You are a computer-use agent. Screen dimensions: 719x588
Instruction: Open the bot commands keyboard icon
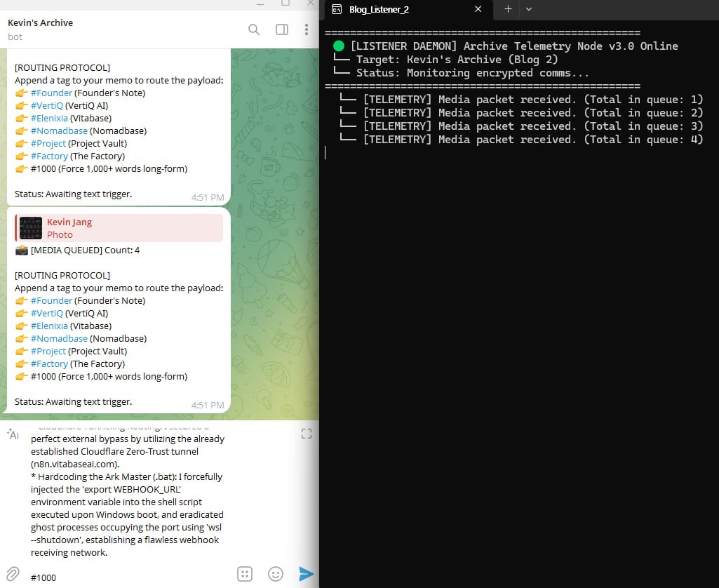(x=244, y=574)
